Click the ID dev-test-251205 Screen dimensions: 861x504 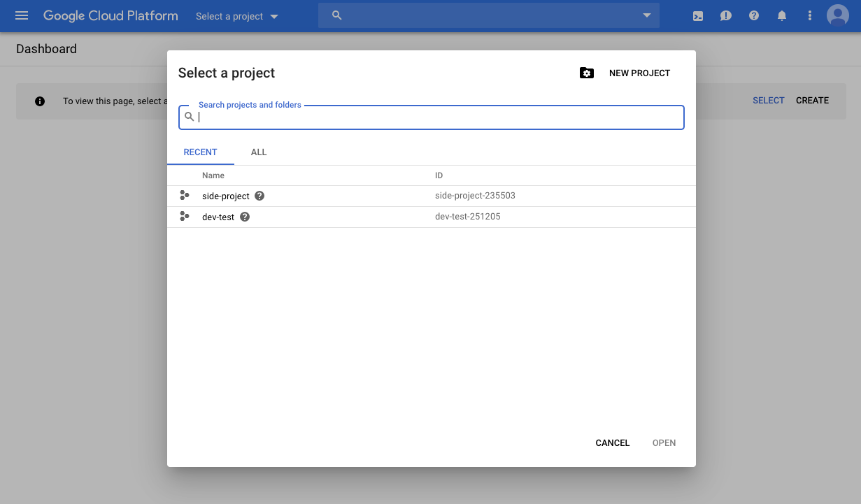tap(467, 217)
